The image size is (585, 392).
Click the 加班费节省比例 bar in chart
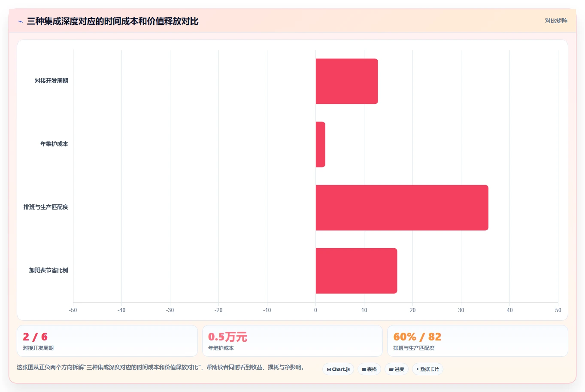click(356, 271)
